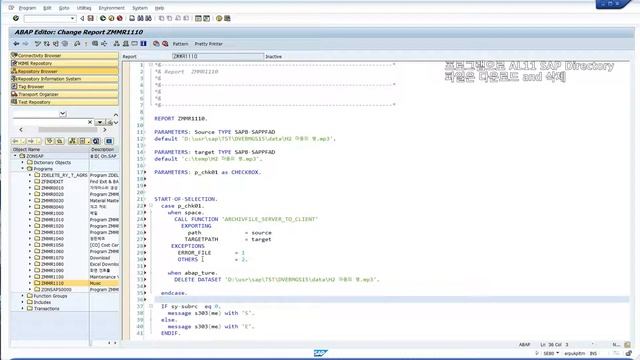Open the Goto menu
The width and height of the screenshot is (640, 360).
click(x=64, y=8)
